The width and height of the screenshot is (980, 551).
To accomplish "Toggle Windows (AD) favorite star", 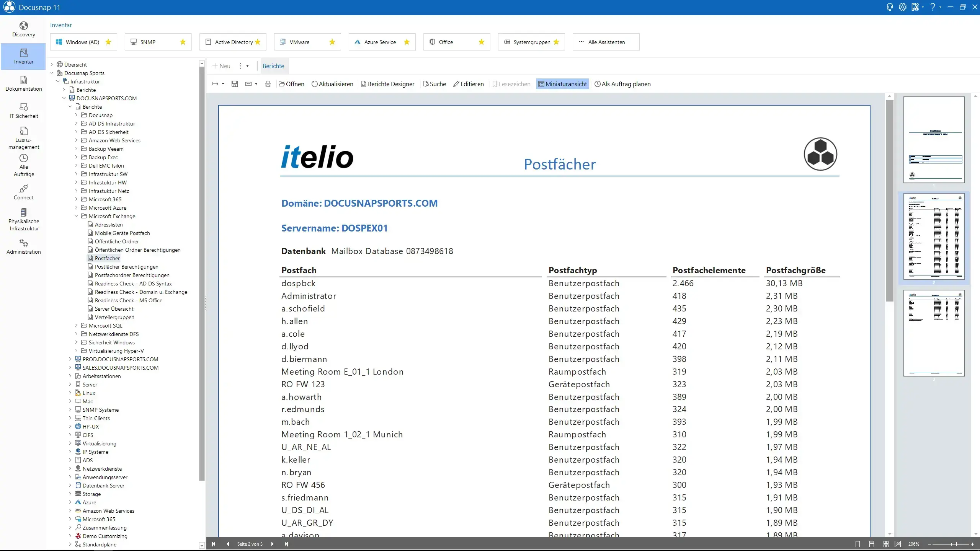I will click(x=108, y=42).
